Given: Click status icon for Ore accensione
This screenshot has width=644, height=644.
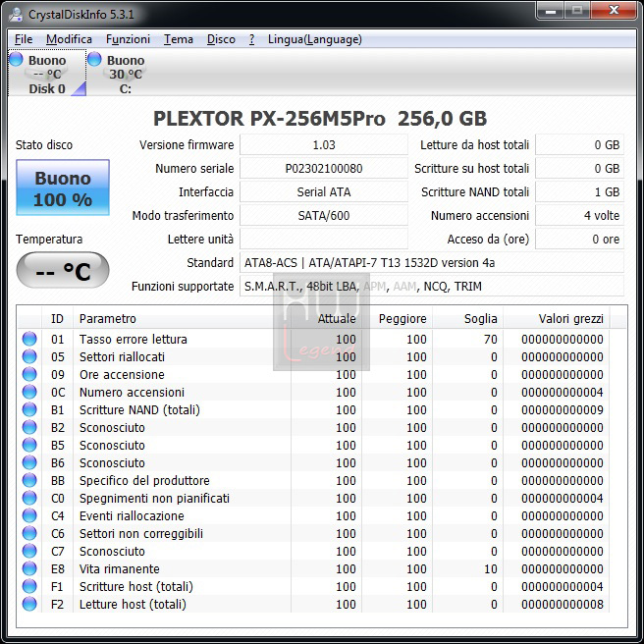Looking at the screenshot, I should (29, 374).
